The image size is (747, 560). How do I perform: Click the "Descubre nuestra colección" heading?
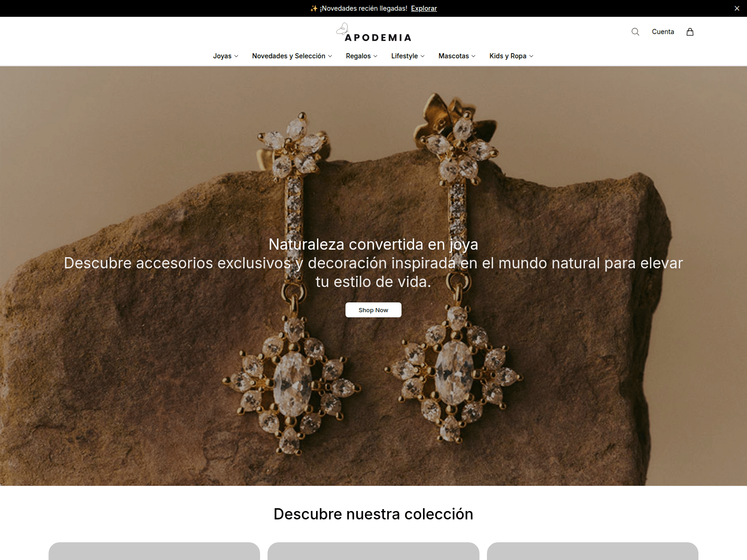(x=373, y=514)
